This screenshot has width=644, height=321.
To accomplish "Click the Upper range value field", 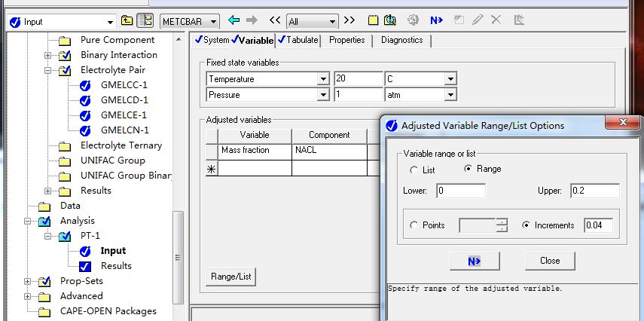I will click(x=594, y=191).
